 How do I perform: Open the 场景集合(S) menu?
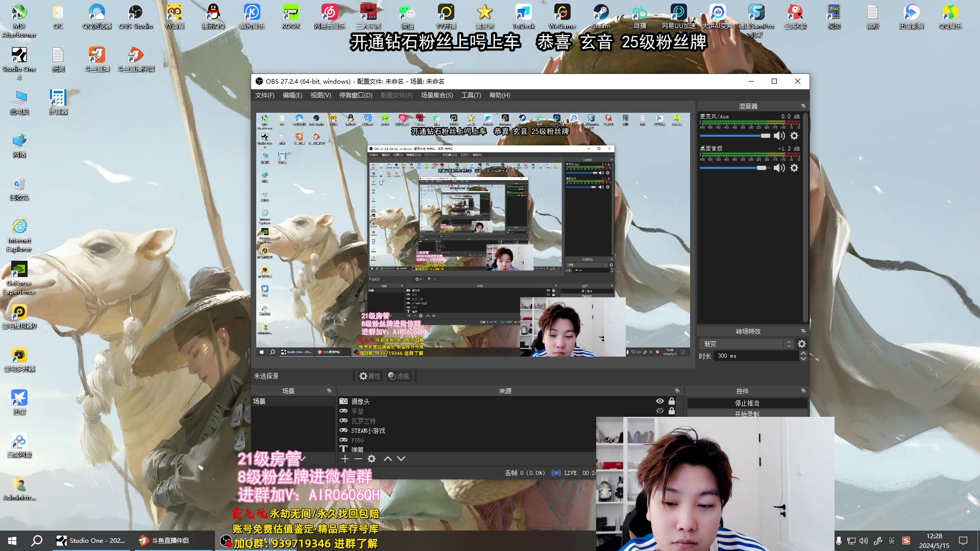pyautogui.click(x=437, y=95)
